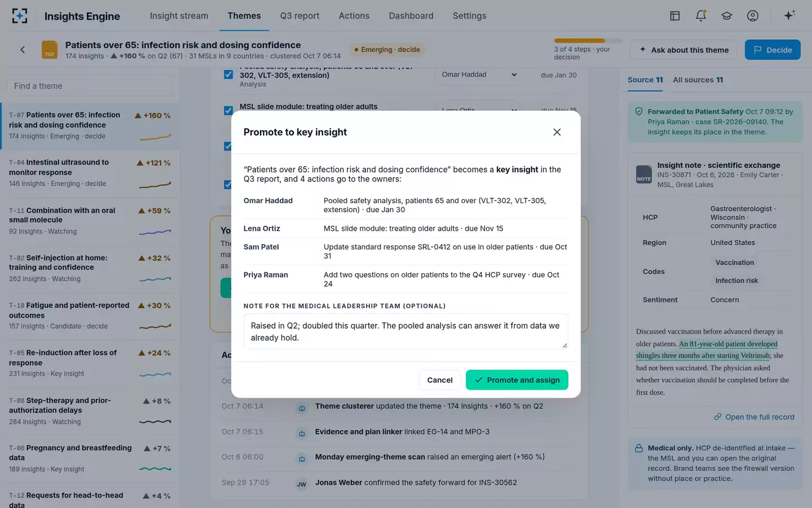Click the T-04 trend sparkline
812x508 pixels.
155,185
